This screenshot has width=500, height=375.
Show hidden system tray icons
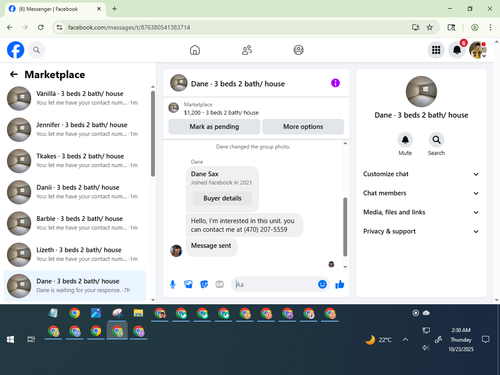pos(405,340)
